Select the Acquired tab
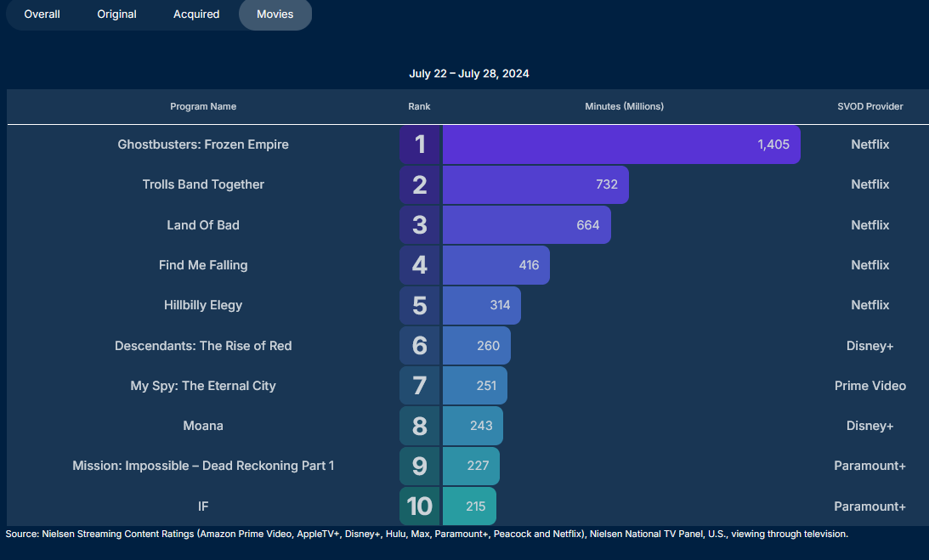Image resolution: width=929 pixels, height=560 pixels. [x=196, y=14]
